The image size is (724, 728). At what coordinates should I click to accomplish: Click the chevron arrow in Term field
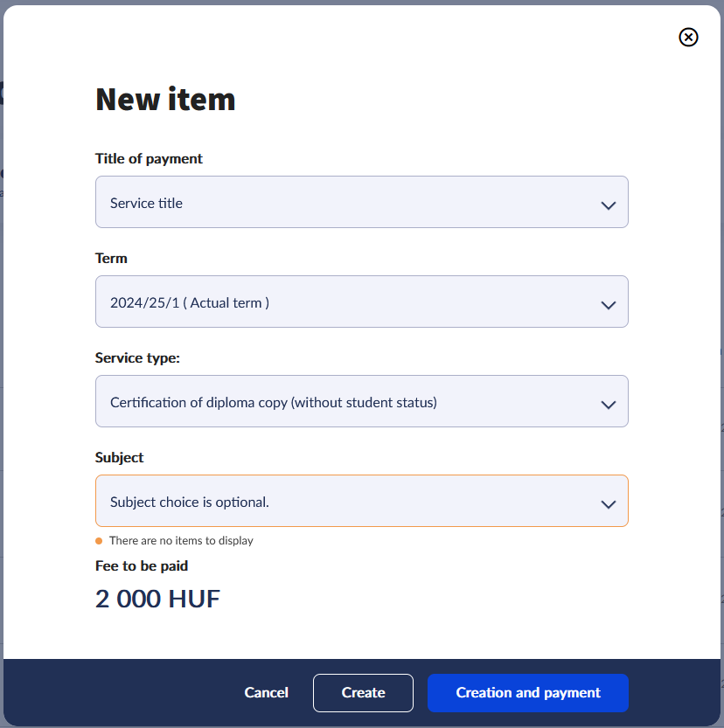[609, 305]
